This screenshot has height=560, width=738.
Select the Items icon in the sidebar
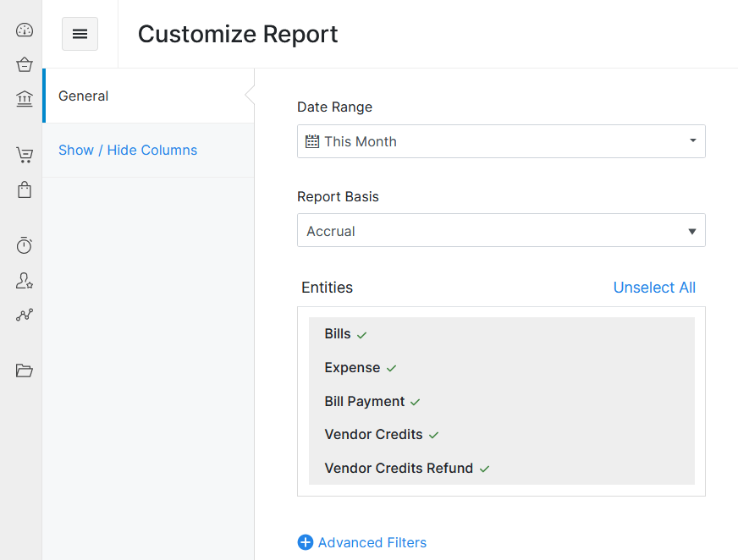coord(24,64)
